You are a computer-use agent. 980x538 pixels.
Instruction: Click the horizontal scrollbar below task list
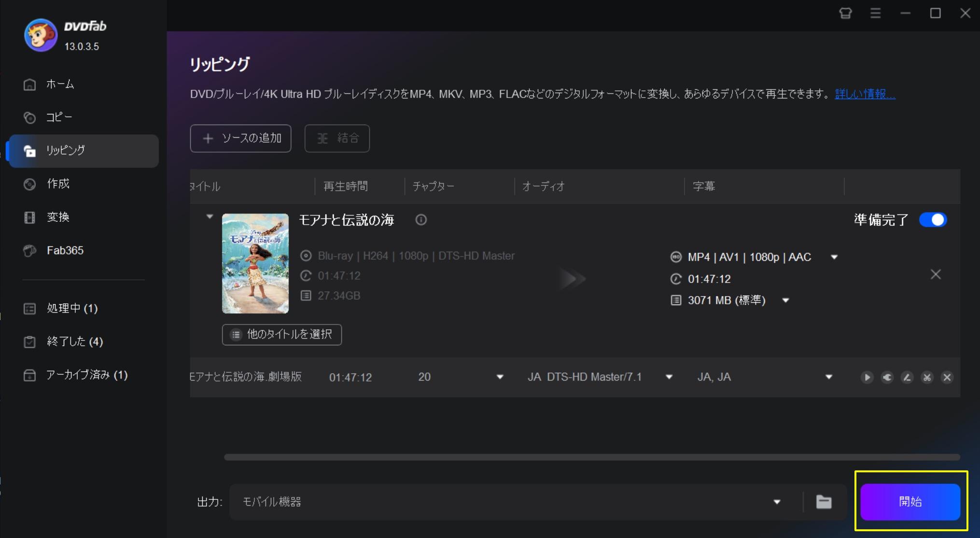(592, 457)
